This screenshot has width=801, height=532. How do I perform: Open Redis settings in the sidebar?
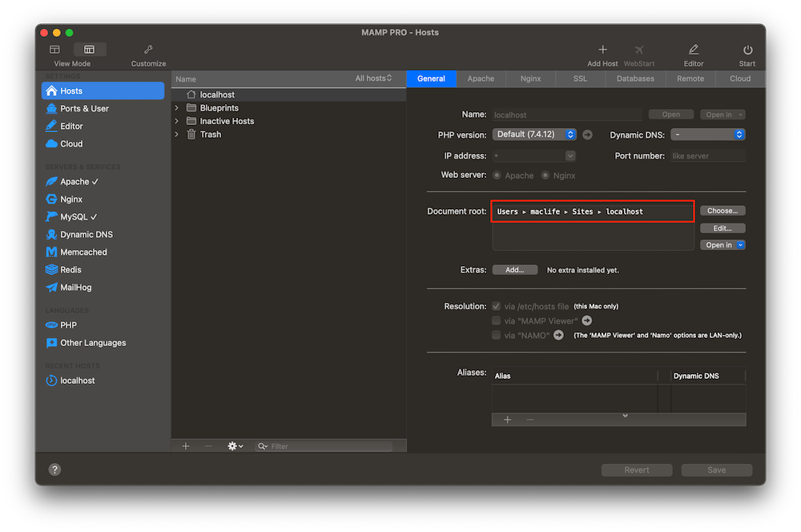tap(69, 269)
